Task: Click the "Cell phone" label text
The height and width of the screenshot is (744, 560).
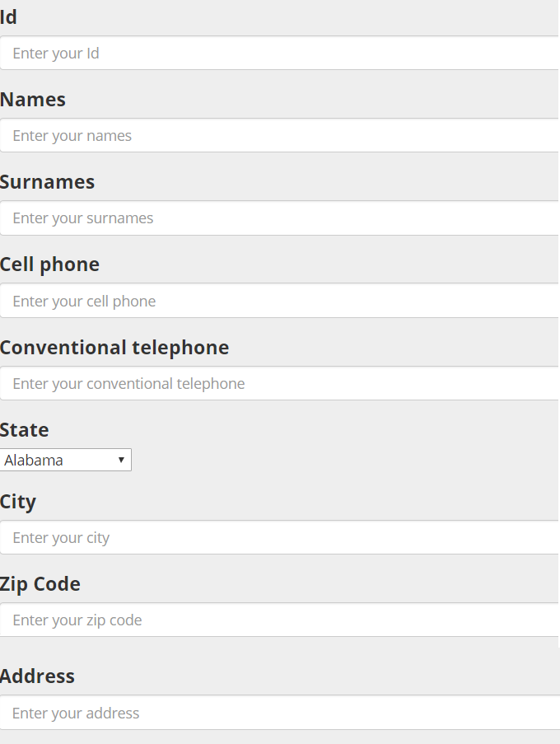Action: click(49, 264)
